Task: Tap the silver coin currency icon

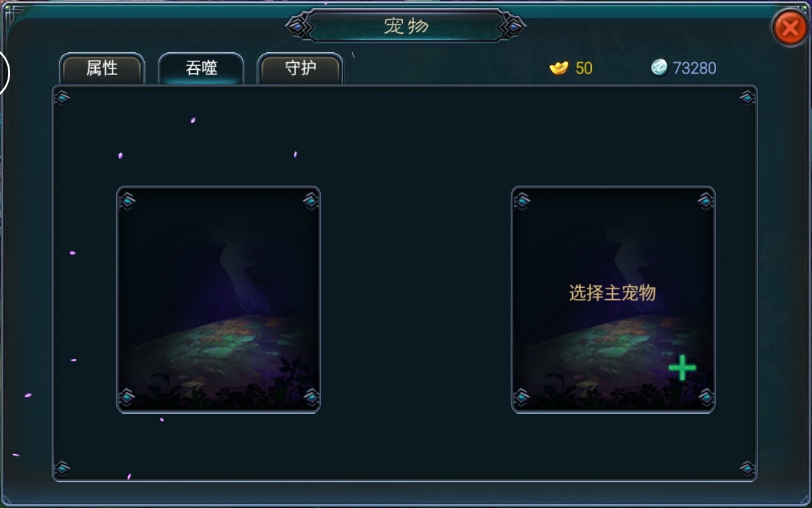Action: click(x=660, y=67)
